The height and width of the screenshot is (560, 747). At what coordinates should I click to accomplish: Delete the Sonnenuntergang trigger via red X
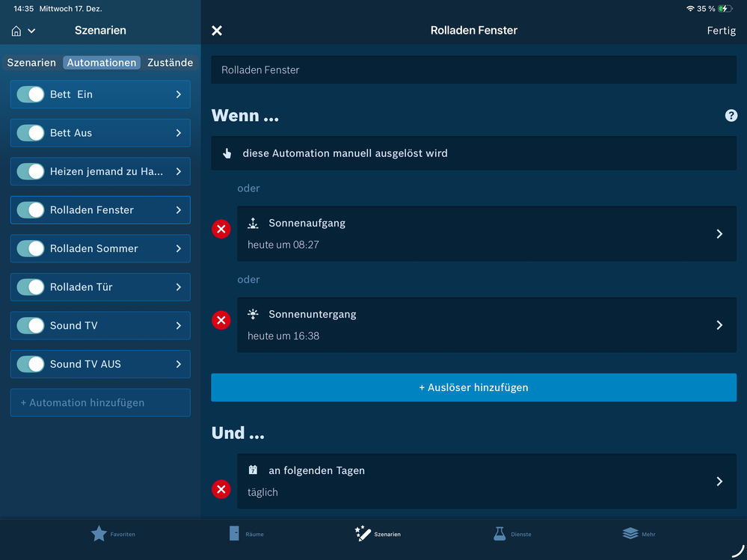tap(221, 321)
